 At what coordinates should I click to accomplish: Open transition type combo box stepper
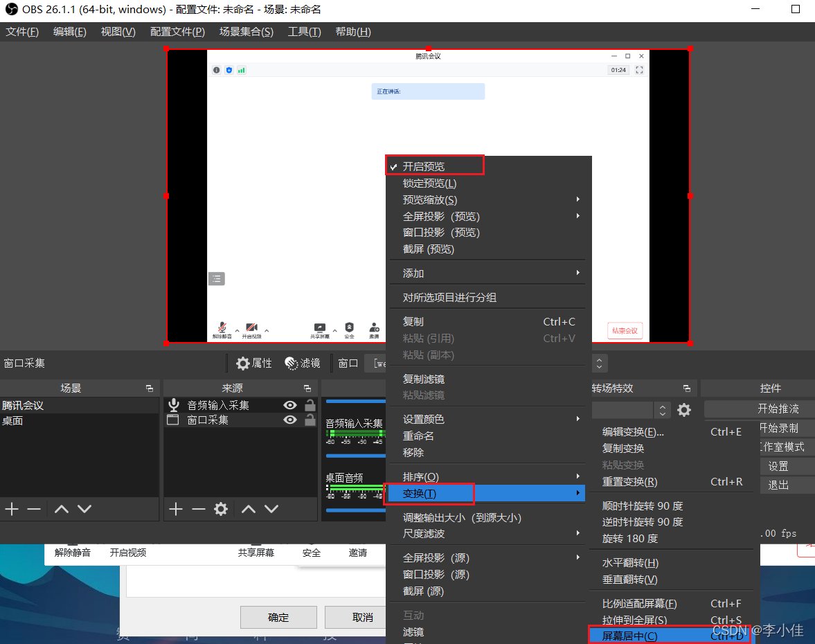point(662,410)
